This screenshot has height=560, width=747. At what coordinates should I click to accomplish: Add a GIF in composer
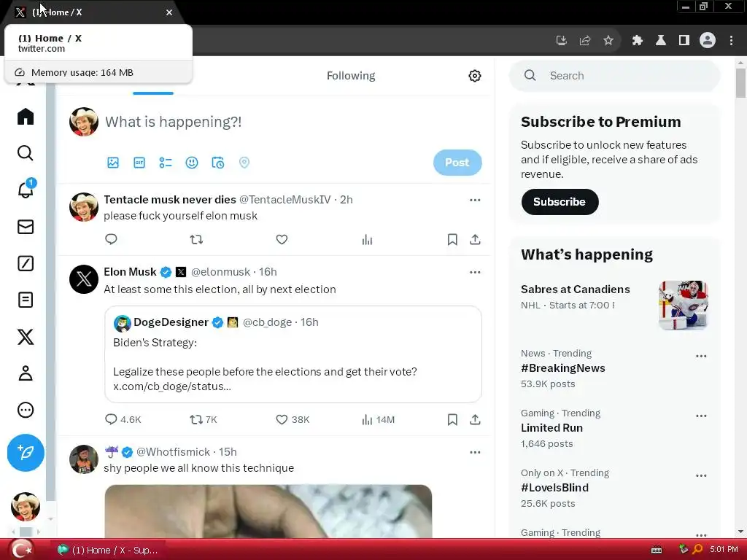pos(139,163)
